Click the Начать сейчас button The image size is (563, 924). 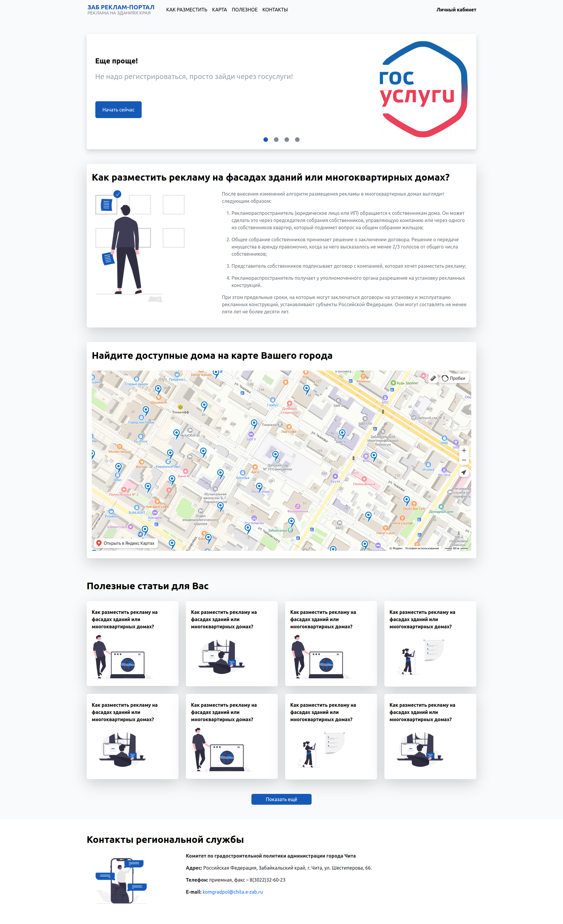118,110
